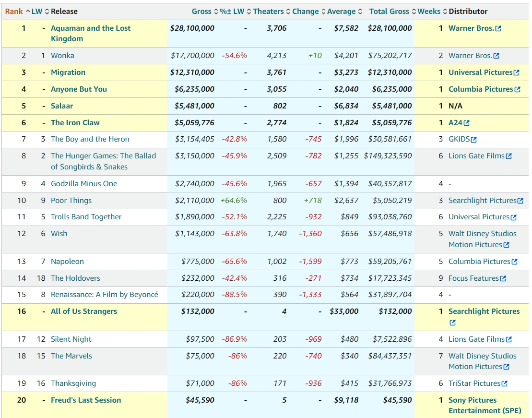Select Poor Things change +64.6%

point(234,201)
